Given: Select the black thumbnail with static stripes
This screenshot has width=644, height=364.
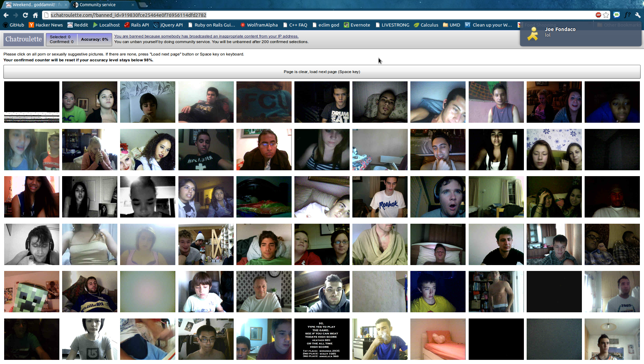Looking at the screenshot, I should coord(32,102).
